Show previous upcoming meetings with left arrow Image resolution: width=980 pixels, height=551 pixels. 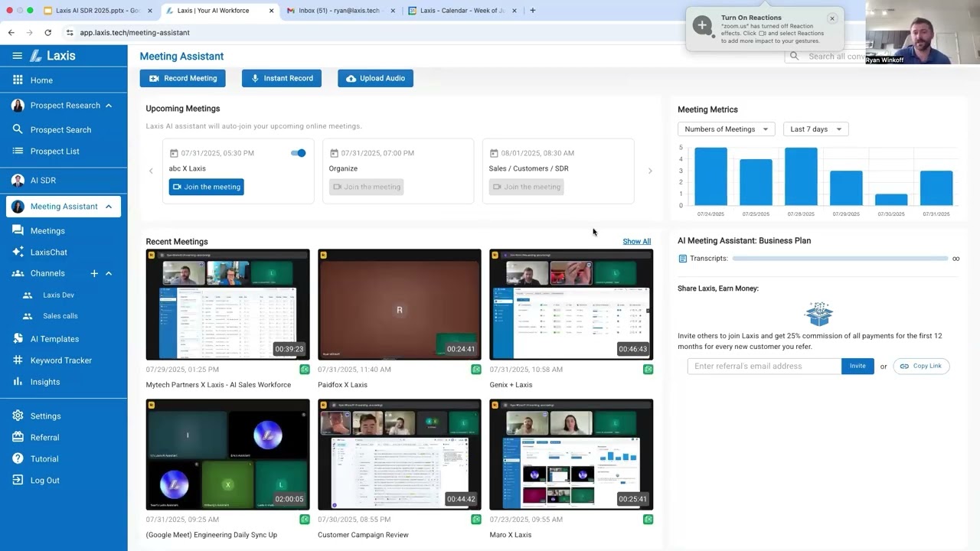151,171
